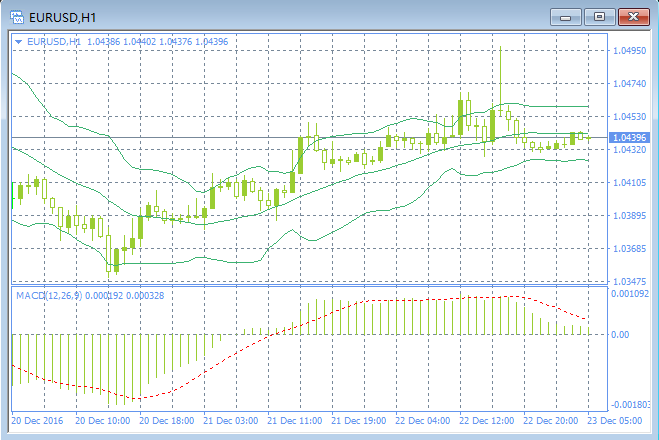Click MACD value 0.000328

tap(145, 295)
